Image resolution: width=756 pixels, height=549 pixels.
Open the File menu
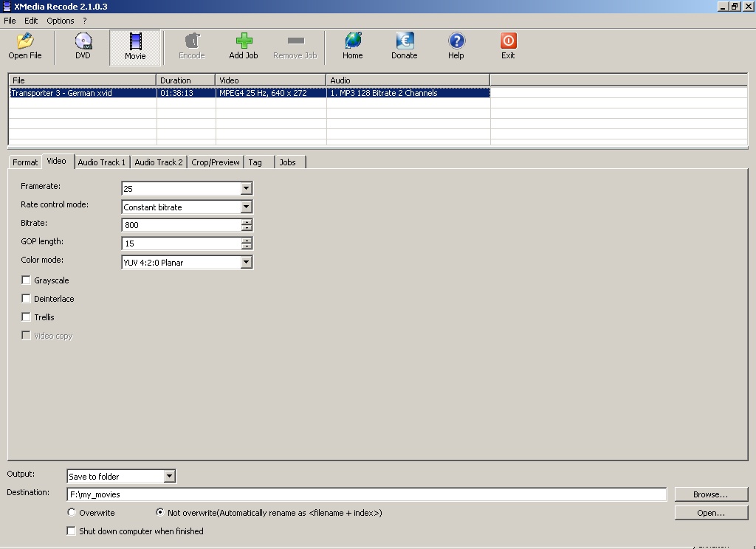point(10,21)
